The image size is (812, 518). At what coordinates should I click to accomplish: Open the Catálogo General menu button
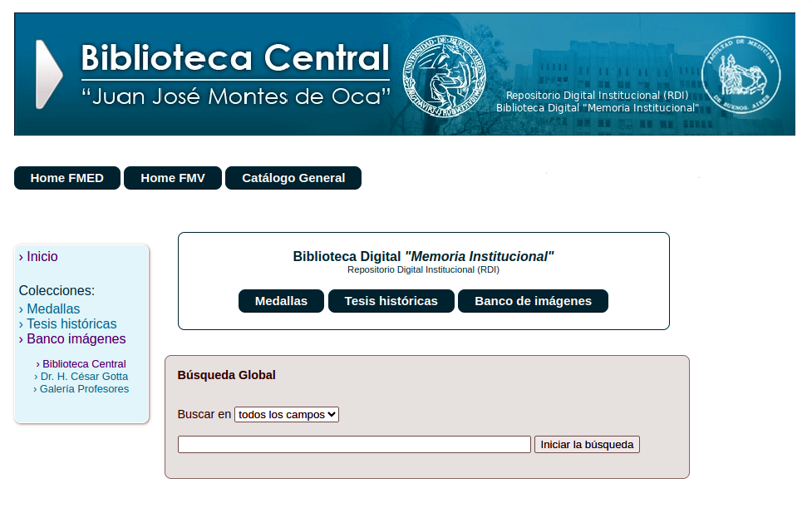(x=293, y=178)
